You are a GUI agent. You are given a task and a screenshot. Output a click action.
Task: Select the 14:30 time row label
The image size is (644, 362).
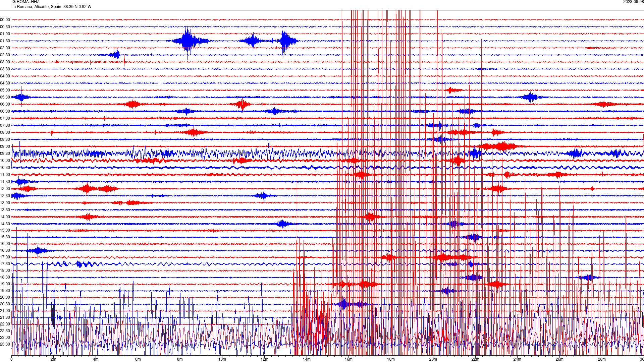pyautogui.click(x=5, y=224)
